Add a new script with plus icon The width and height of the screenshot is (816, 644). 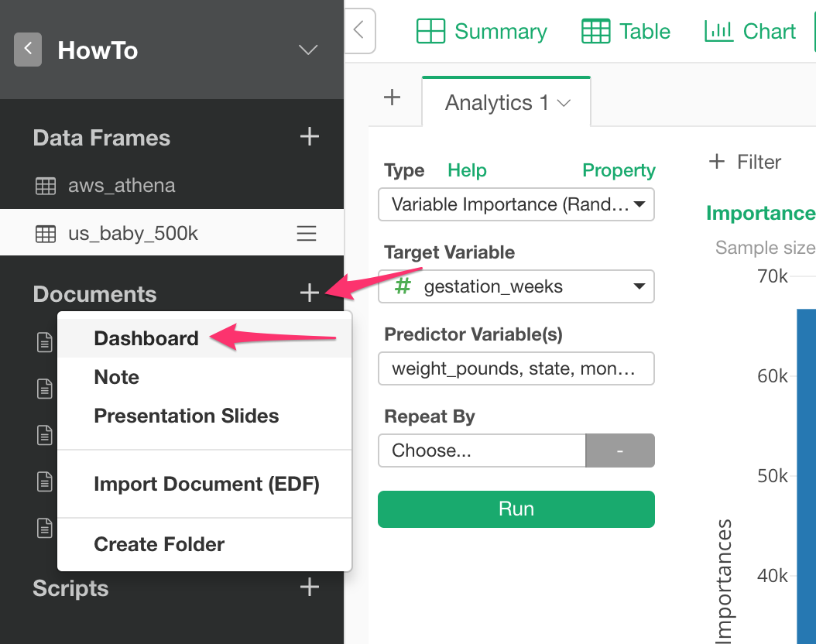309,587
